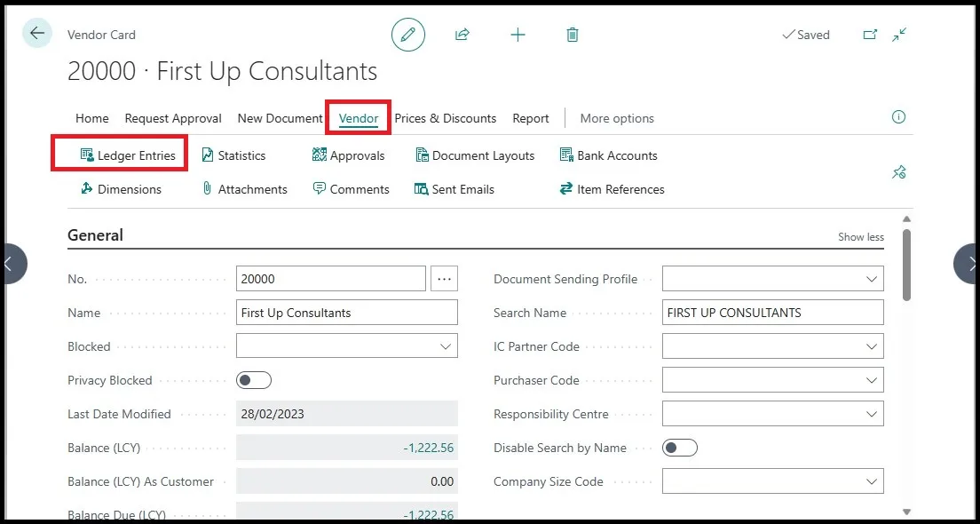This screenshot has width=980, height=524.
Task: Open the share icon
Action: 462,35
